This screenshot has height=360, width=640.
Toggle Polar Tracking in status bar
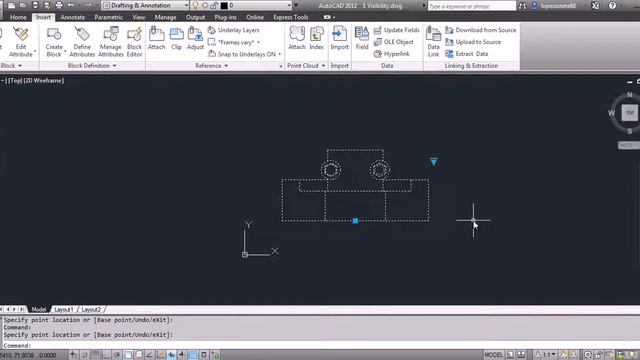pos(117,355)
